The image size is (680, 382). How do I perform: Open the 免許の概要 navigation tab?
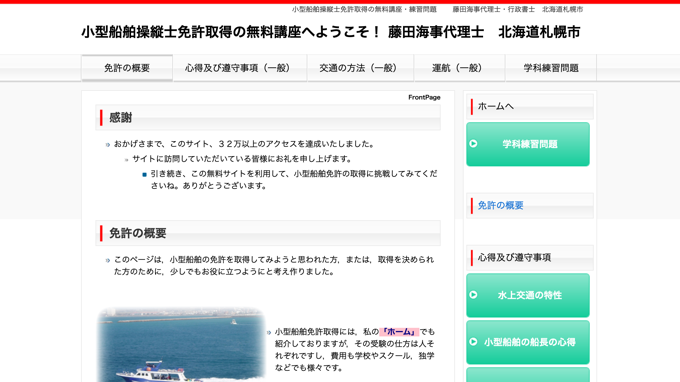127,68
